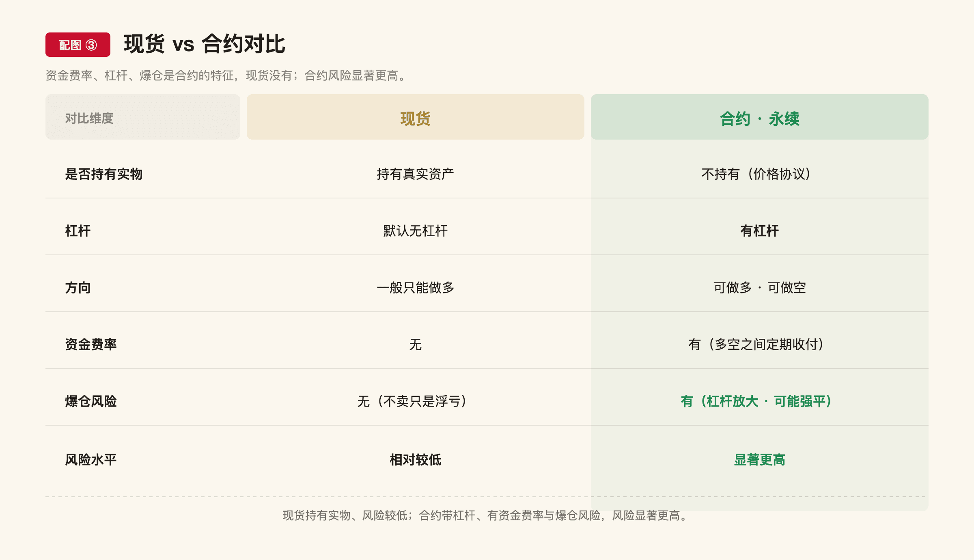Click the cell 有杠杆
The width and height of the screenshot is (974, 560).
pos(760,231)
